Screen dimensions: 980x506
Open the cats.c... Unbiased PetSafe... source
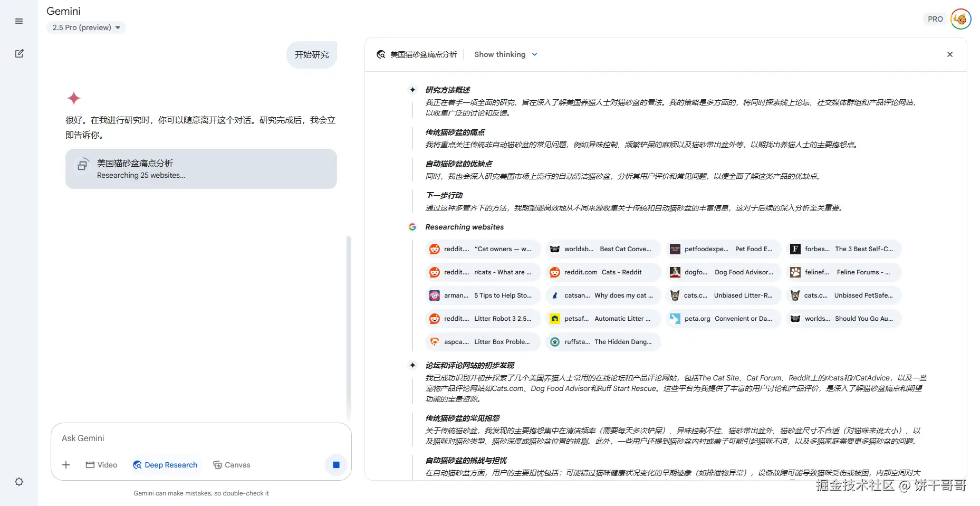coord(843,295)
